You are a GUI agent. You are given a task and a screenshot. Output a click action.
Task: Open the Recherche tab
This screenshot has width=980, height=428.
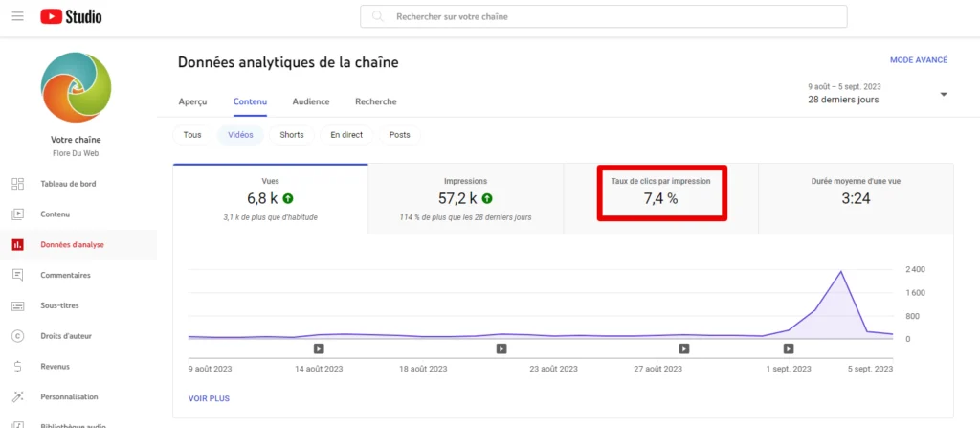(375, 101)
